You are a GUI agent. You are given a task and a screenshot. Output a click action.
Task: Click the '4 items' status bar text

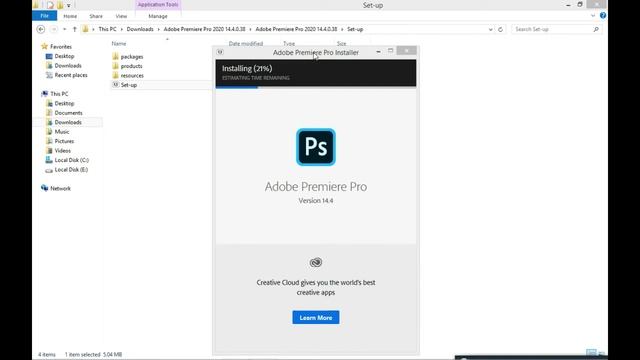pyautogui.click(x=47, y=354)
